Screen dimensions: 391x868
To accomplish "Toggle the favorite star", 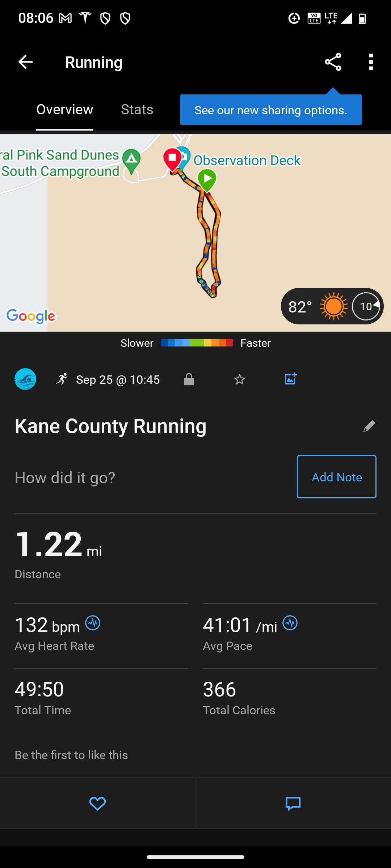I will (240, 379).
